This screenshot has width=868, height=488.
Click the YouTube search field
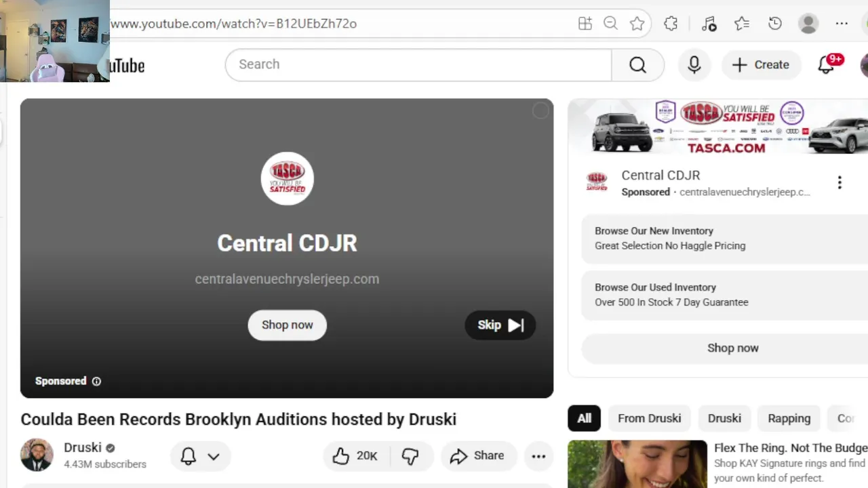[x=418, y=64]
